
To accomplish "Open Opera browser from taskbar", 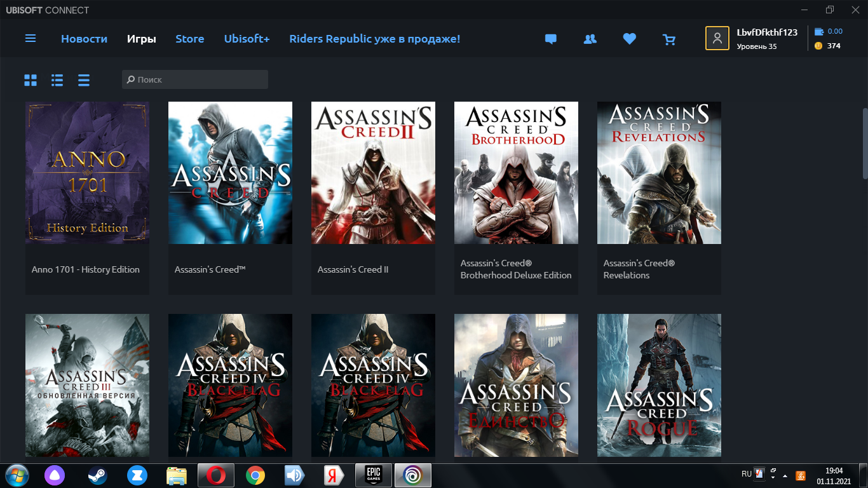I will pyautogui.click(x=216, y=475).
